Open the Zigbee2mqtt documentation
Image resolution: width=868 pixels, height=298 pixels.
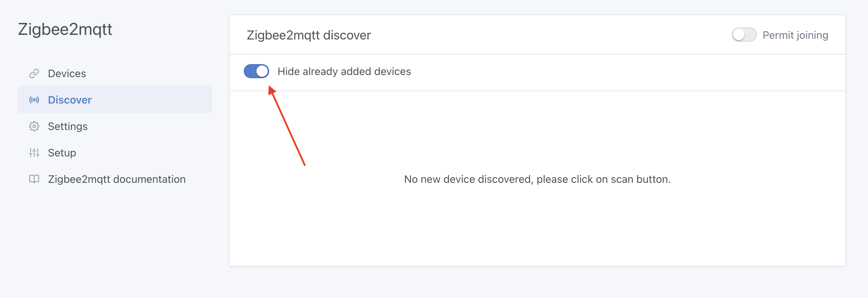(x=117, y=179)
